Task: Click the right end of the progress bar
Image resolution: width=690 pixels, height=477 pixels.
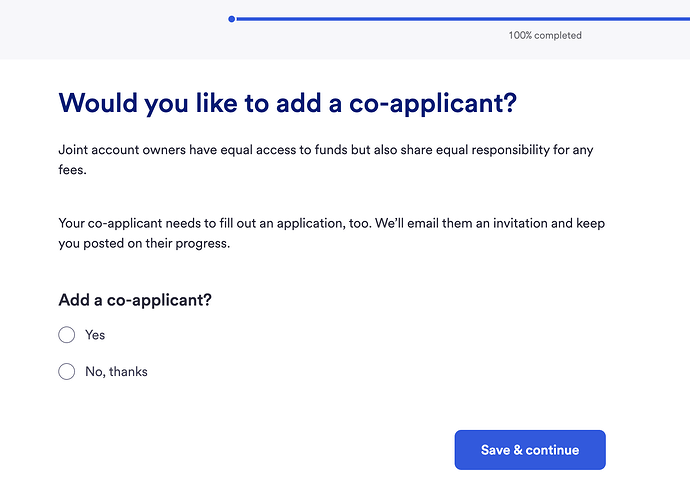Action: (687, 18)
